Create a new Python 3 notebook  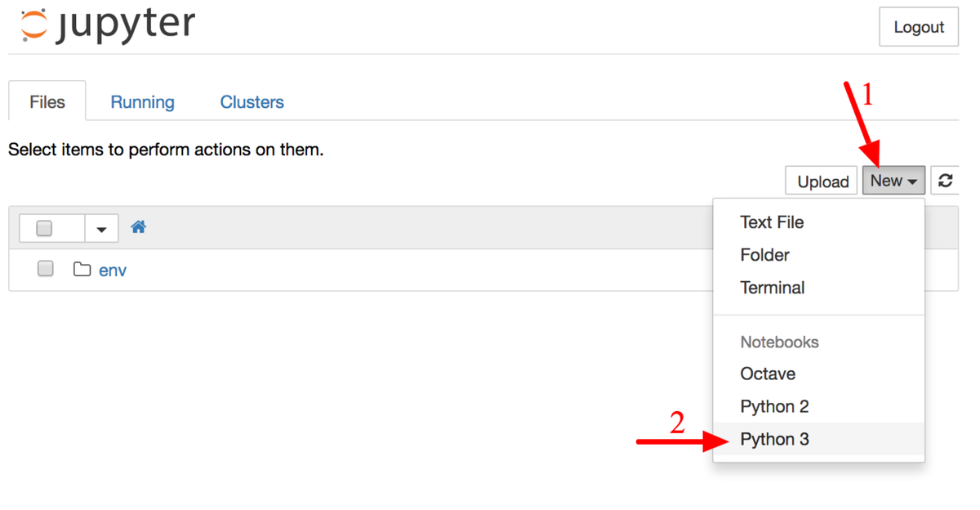(774, 439)
